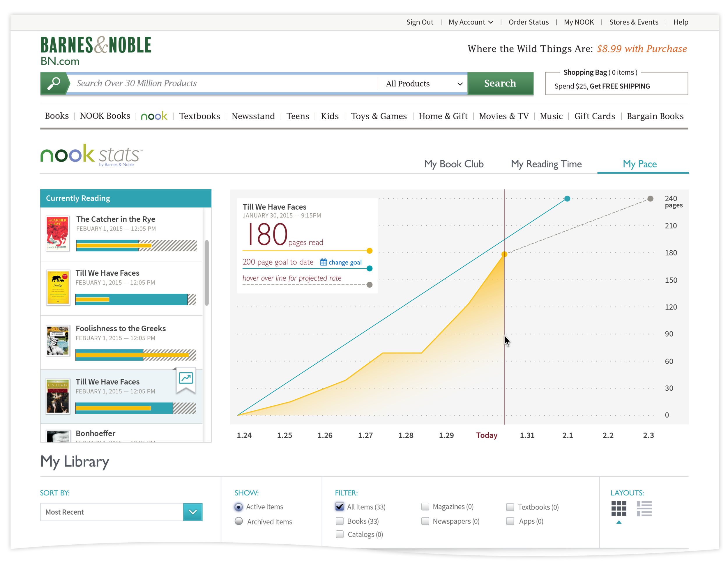Open The Catcher in the Rye cover

(58, 233)
